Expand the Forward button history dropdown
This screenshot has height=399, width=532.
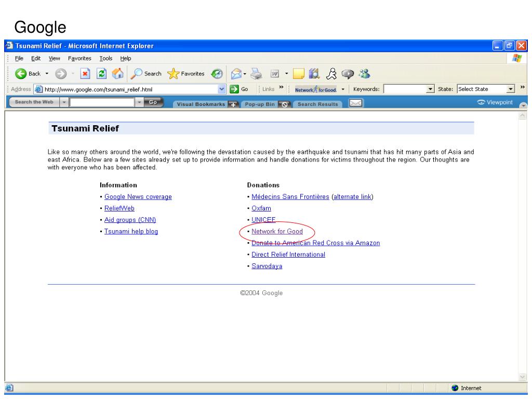(x=73, y=74)
